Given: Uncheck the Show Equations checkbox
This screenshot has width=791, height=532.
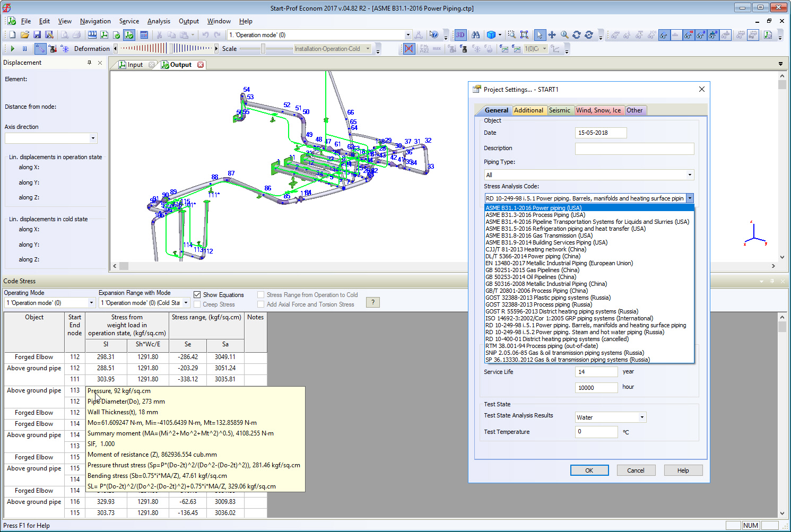Looking at the screenshot, I should [197, 295].
